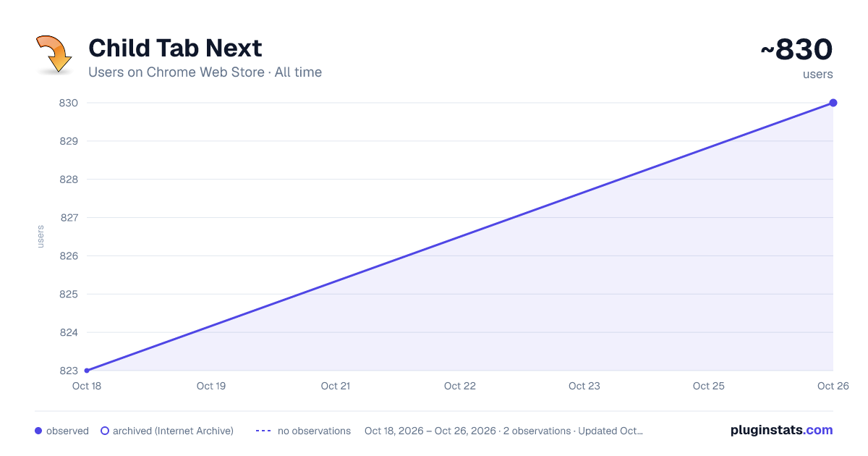The height and width of the screenshot is (456, 868).
Task: Click 'archived (Internet Archive)' legend label
Action: 173,431
